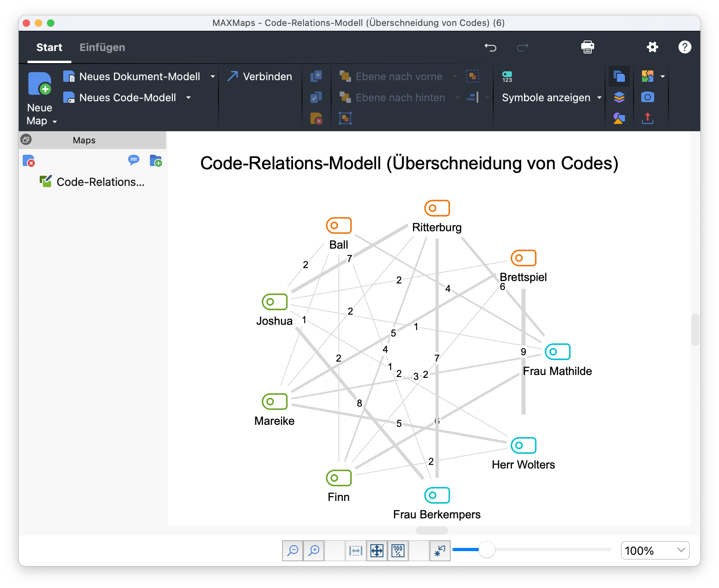Screen dimensions: 719x588
Task: Open the help question mark
Action: tap(685, 47)
